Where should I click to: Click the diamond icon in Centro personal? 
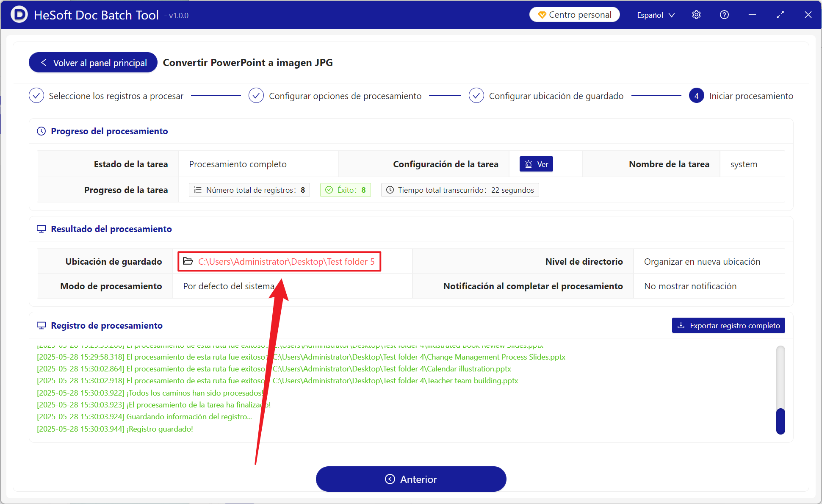542,15
